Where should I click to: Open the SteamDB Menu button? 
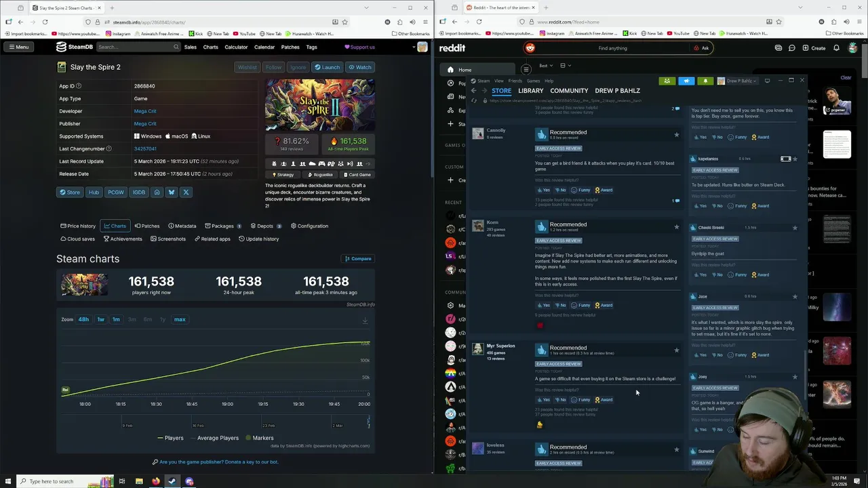pyautogui.click(x=19, y=47)
